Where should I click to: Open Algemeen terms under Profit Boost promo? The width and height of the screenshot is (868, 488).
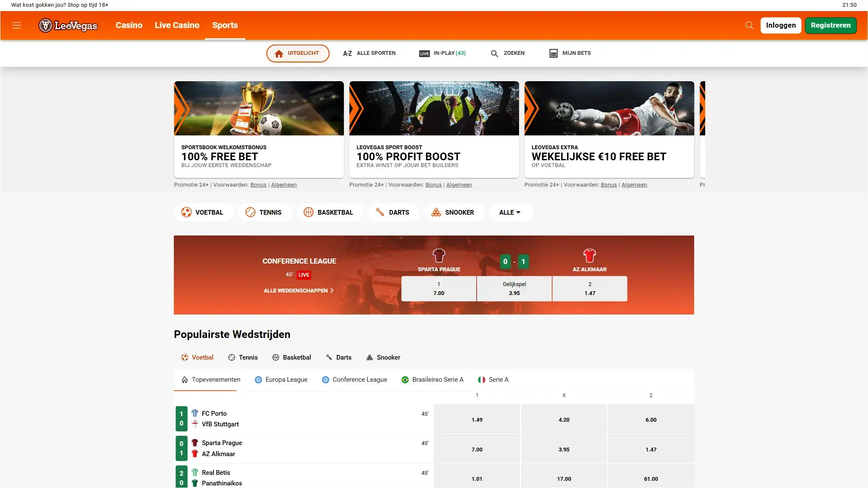tap(459, 185)
